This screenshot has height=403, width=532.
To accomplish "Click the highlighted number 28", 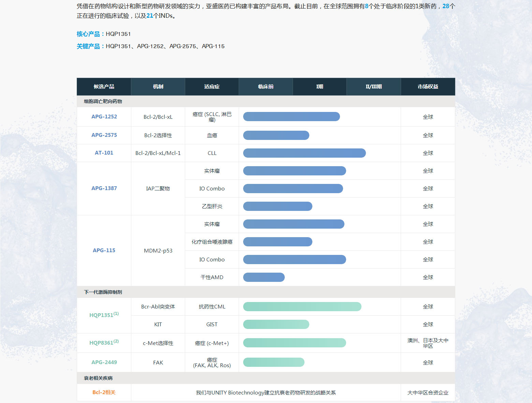I will point(446,6).
